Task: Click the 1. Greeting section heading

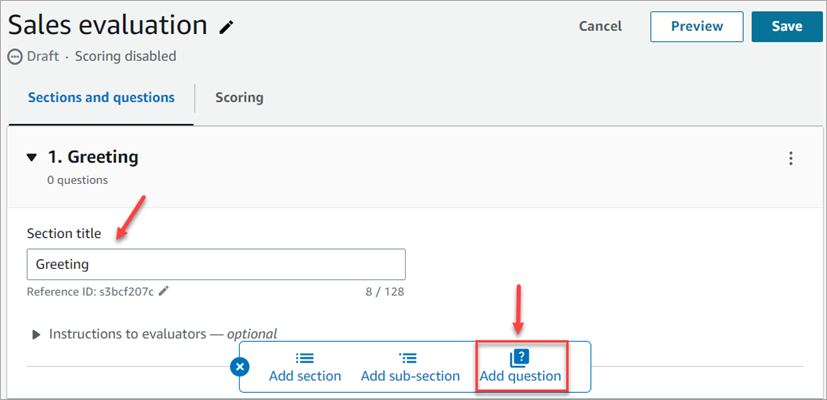Action: tap(93, 157)
